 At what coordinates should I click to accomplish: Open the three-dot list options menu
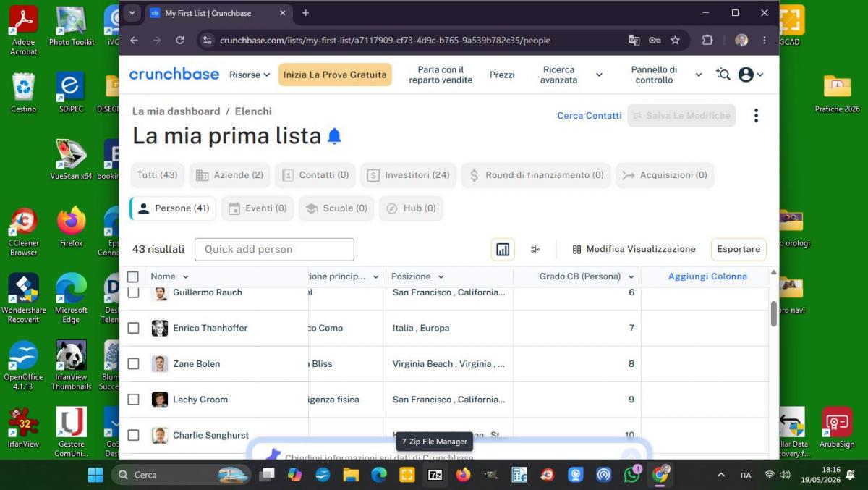coord(756,116)
